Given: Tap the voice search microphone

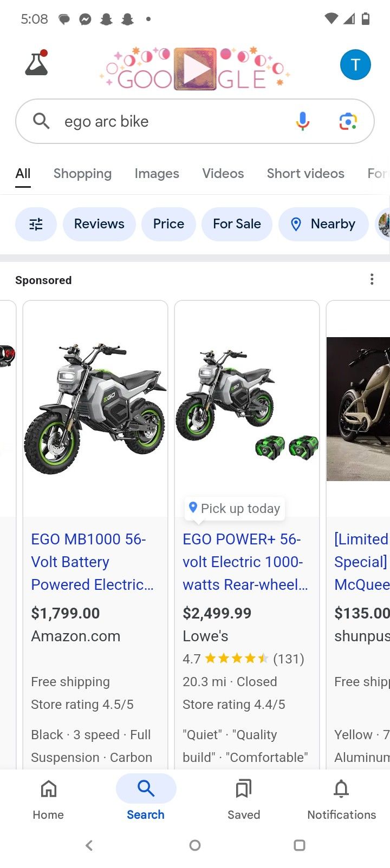Looking at the screenshot, I should point(303,121).
